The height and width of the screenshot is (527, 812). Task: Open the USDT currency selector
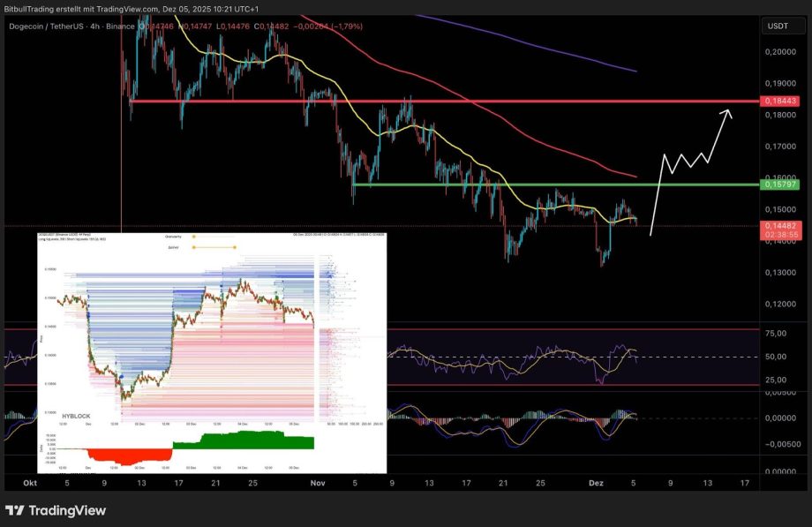coord(778,26)
